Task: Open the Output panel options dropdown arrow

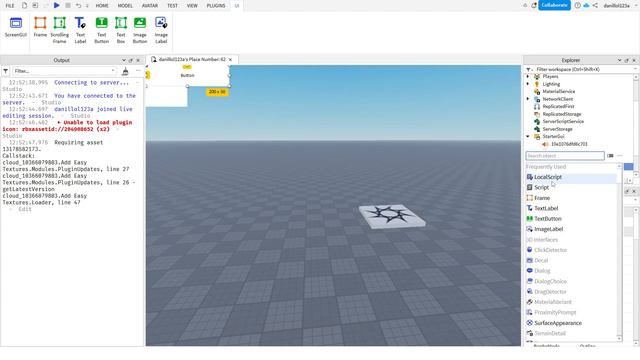Action: click(x=124, y=60)
